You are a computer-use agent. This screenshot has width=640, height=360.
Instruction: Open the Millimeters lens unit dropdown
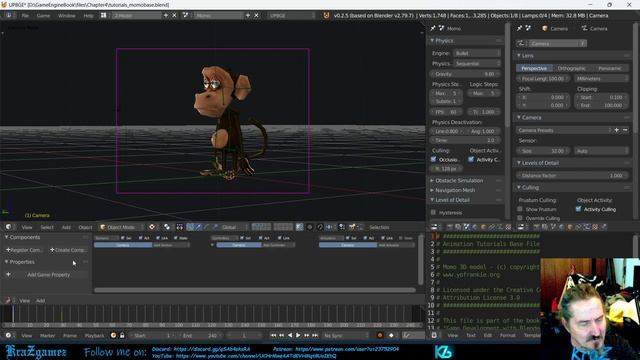point(601,78)
